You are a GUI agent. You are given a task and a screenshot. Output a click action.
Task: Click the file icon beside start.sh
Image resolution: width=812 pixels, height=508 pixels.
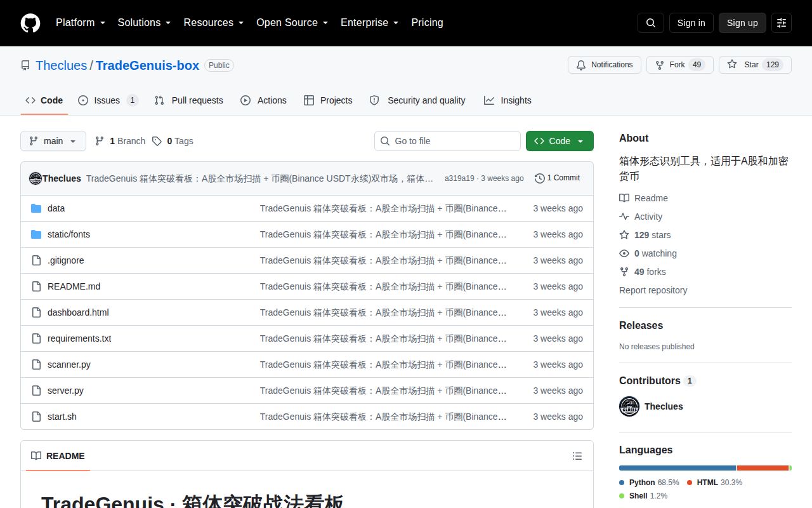(36, 417)
